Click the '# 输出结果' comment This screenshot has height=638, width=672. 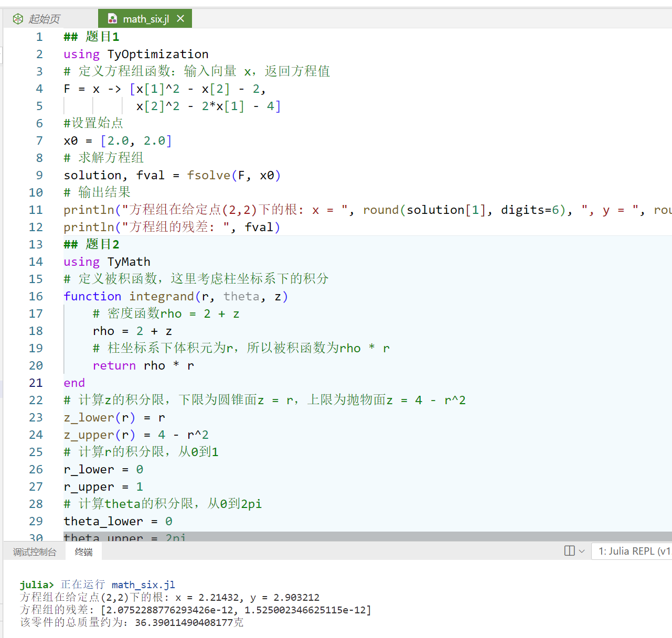point(97,192)
